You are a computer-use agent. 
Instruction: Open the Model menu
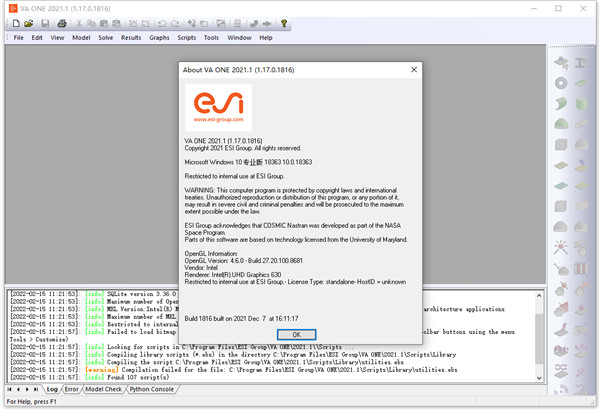tap(81, 38)
